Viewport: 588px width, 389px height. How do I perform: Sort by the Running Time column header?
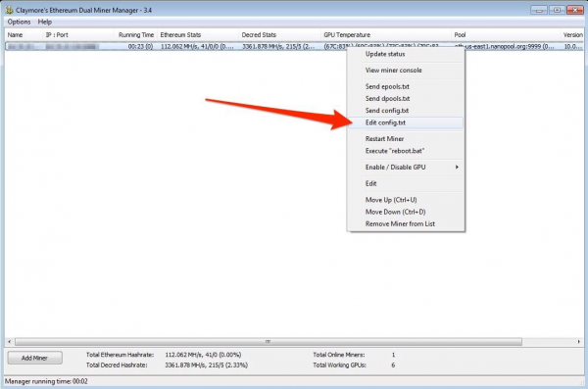pos(136,35)
